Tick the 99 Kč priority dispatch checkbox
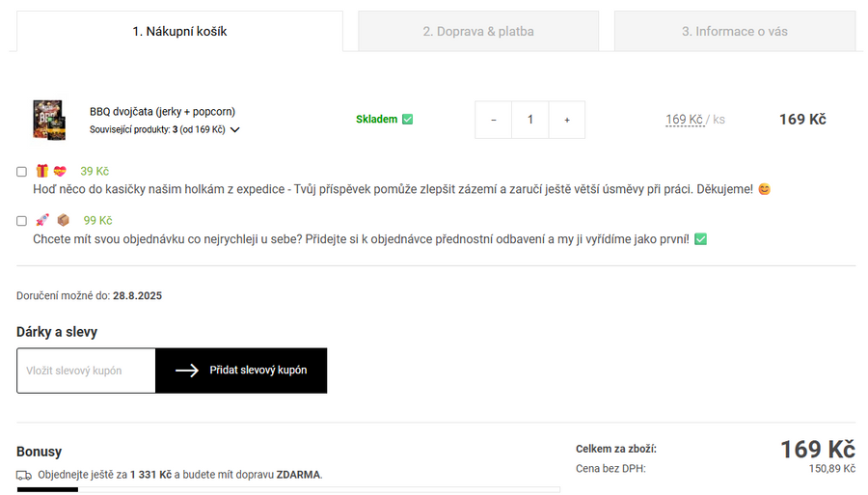The width and height of the screenshot is (868, 495). pyautogui.click(x=21, y=221)
